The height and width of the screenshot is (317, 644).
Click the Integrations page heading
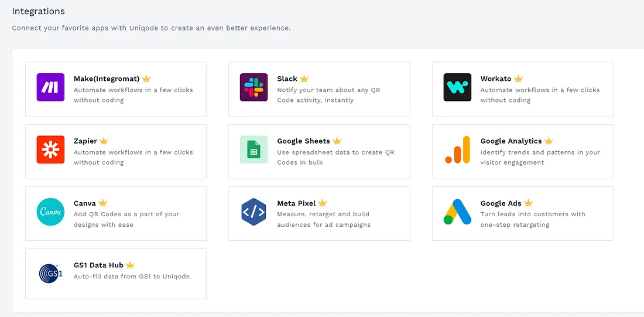click(38, 12)
